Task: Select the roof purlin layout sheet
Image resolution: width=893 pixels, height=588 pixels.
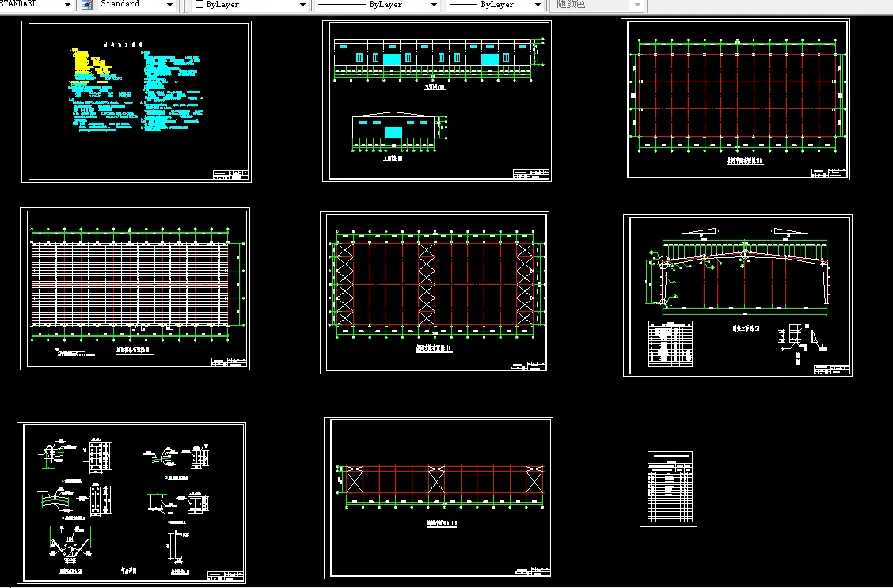Action: (135, 289)
